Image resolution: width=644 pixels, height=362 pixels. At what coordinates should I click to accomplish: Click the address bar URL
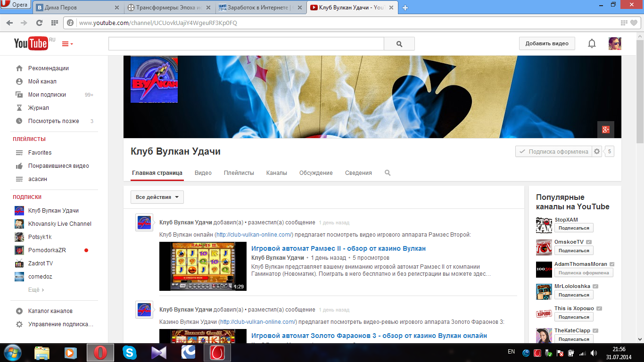click(x=158, y=23)
